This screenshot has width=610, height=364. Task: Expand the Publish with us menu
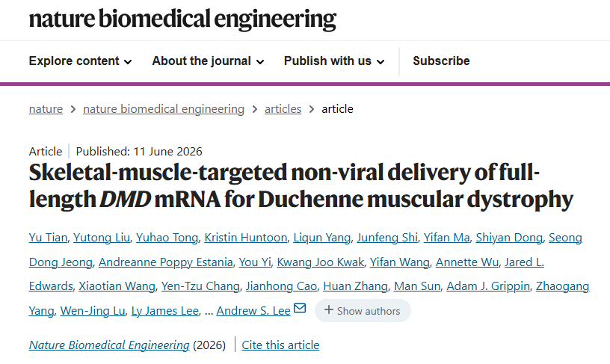coord(334,61)
